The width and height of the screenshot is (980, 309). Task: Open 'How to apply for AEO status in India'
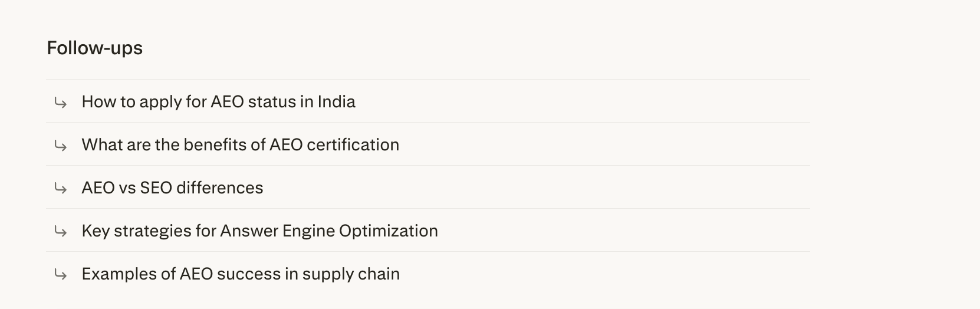click(x=218, y=101)
